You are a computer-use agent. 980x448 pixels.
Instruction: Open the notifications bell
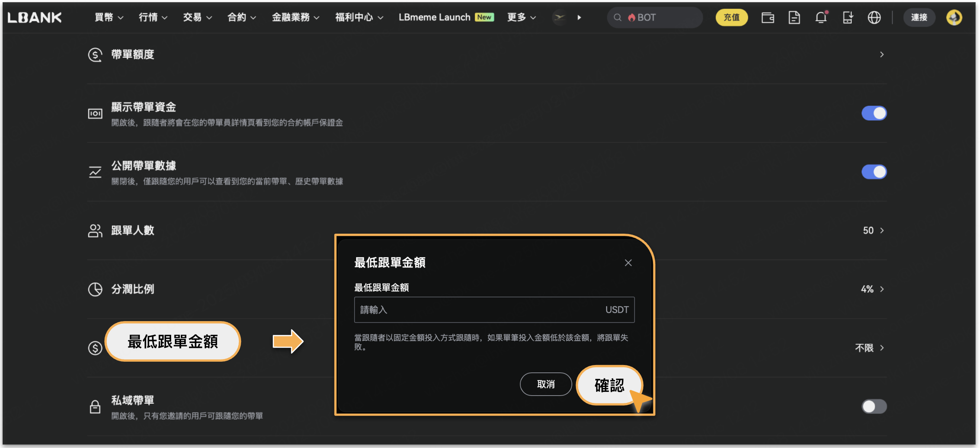[x=821, y=17]
